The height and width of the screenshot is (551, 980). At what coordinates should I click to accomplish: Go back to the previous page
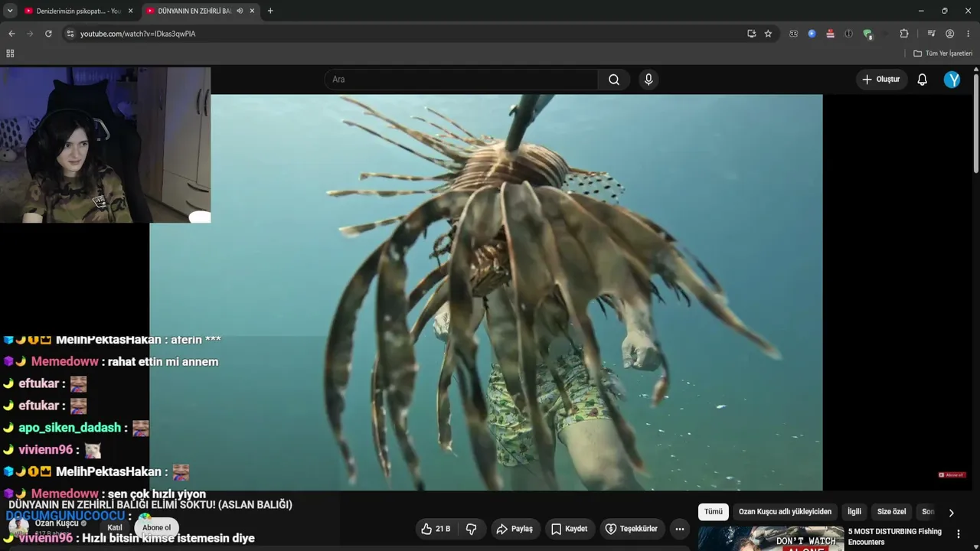coord(11,34)
